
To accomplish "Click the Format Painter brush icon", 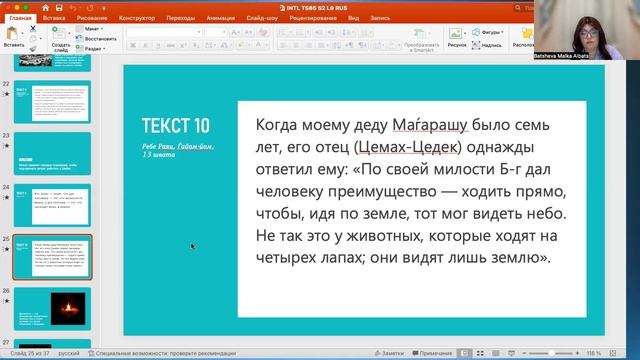I will tap(33, 49).
